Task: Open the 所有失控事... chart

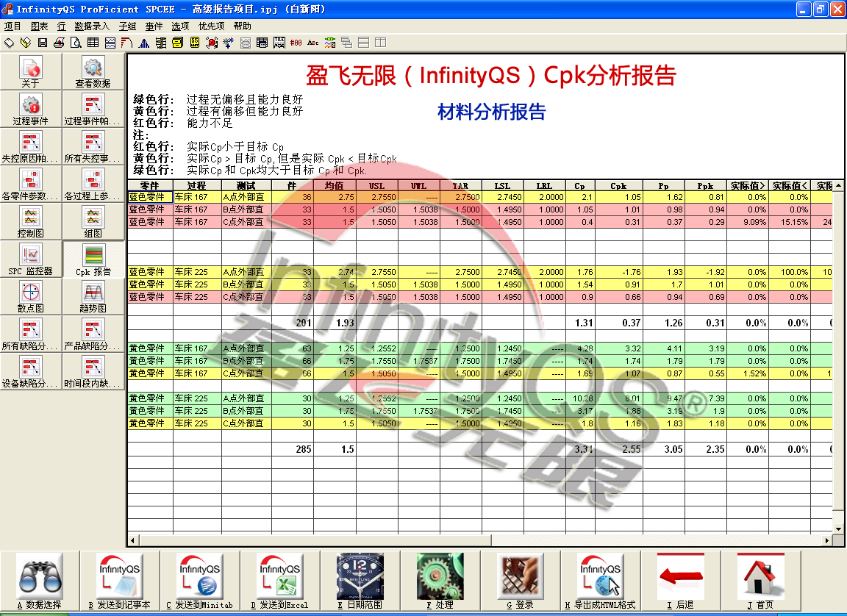Action: click(x=93, y=146)
